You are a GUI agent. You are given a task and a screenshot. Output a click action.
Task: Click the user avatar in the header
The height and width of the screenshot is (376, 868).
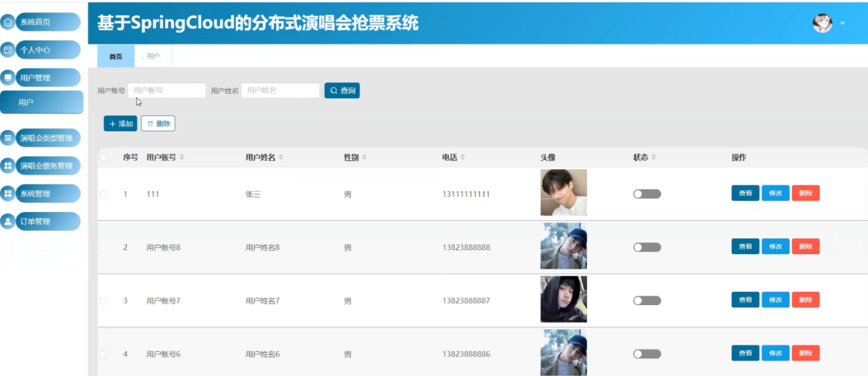click(822, 23)
